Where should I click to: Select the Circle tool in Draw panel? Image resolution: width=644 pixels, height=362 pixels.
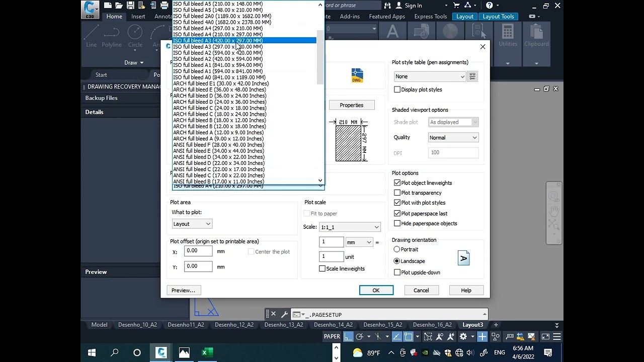pos(135,36)
